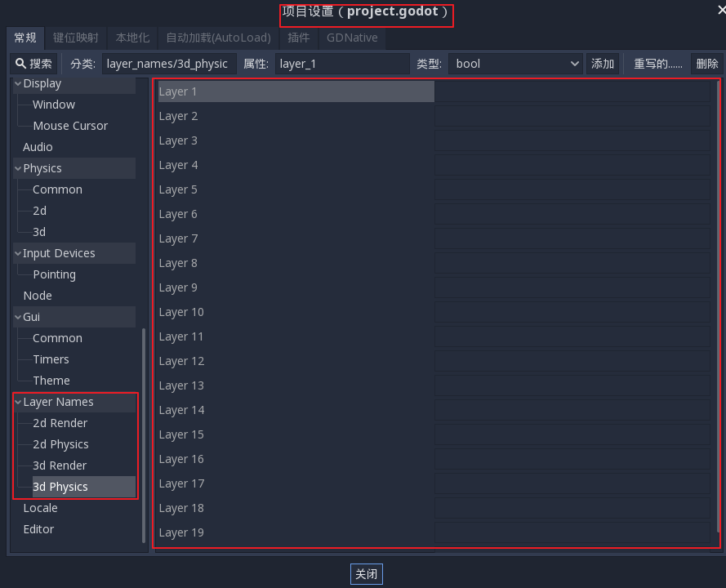Select the Layer 6 property label

(178, 214)
